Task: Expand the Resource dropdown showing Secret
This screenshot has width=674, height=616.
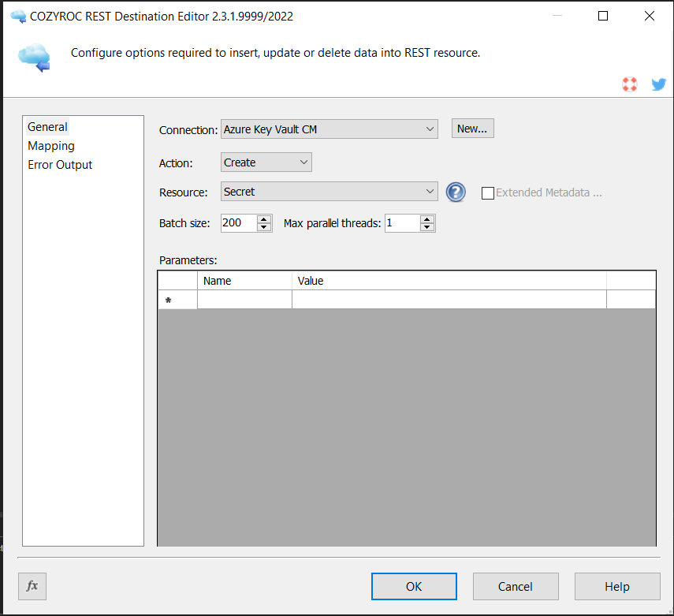Action: [430, 192]
